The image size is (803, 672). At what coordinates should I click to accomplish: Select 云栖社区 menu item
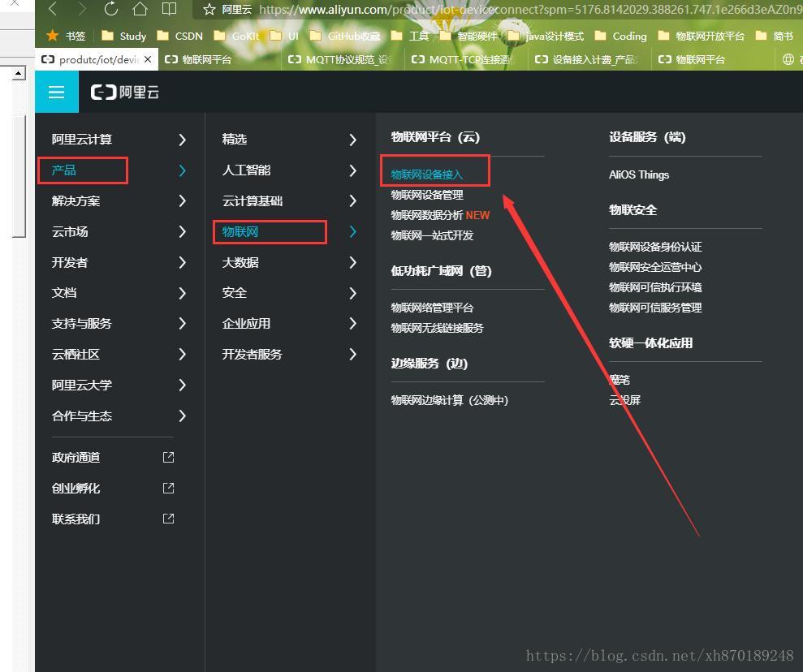76,354
